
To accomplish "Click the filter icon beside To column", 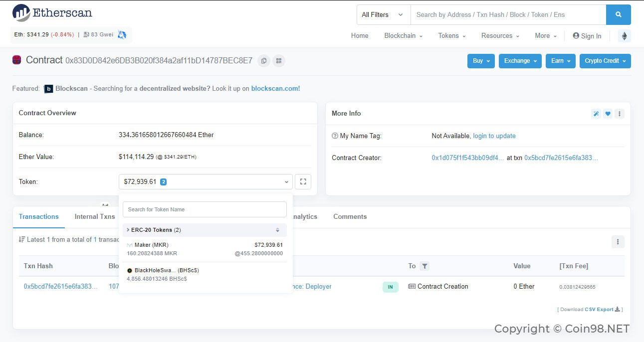I will coord(425,266).
